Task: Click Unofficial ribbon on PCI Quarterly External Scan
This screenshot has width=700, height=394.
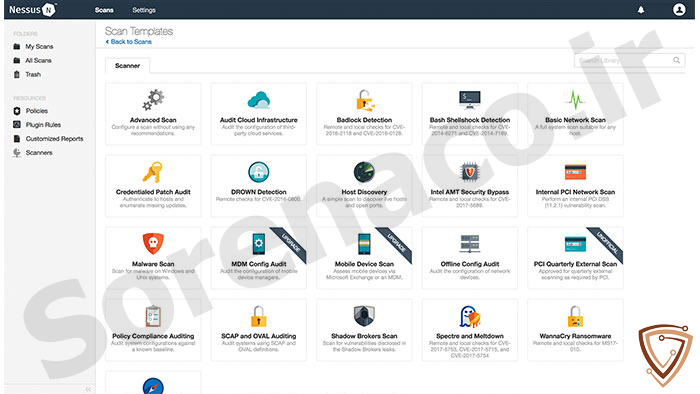Action: (x=606, y=244)
